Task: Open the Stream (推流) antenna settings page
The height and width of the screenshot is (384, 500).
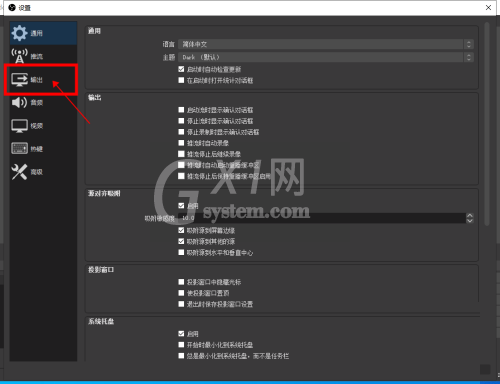Action: pos(43,56)
